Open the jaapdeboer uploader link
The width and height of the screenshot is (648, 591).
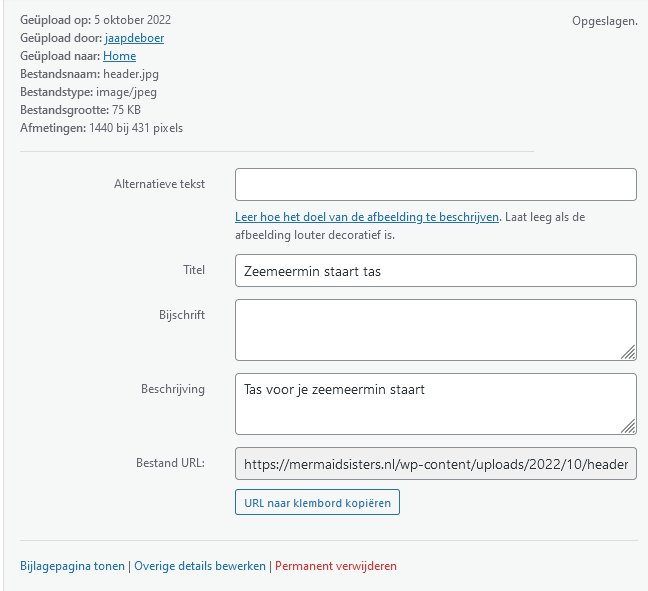(x=134, y=38)
